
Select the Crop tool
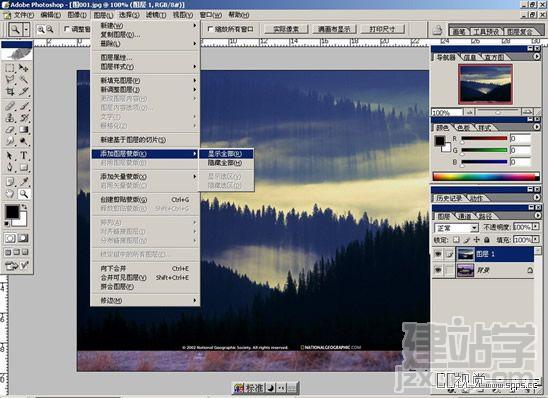[x=10, y=92]
